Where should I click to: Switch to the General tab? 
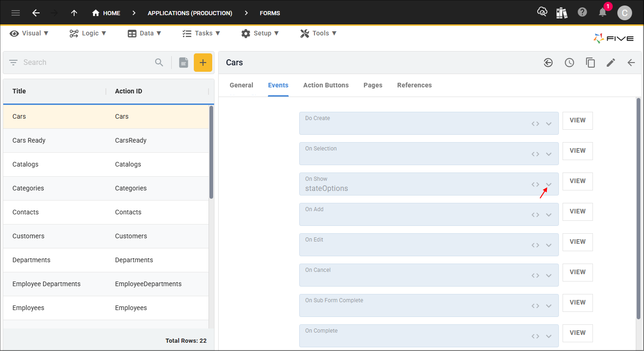click(241, 85)
